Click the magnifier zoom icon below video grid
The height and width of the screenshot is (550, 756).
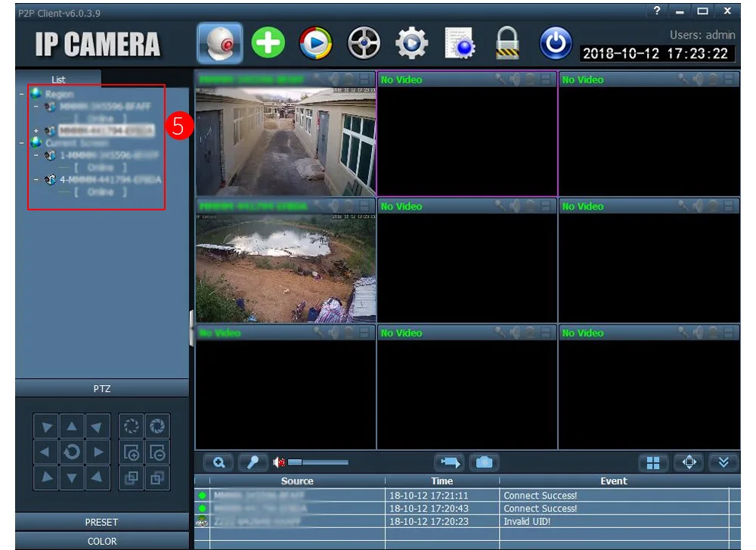[x=218, y=462]
